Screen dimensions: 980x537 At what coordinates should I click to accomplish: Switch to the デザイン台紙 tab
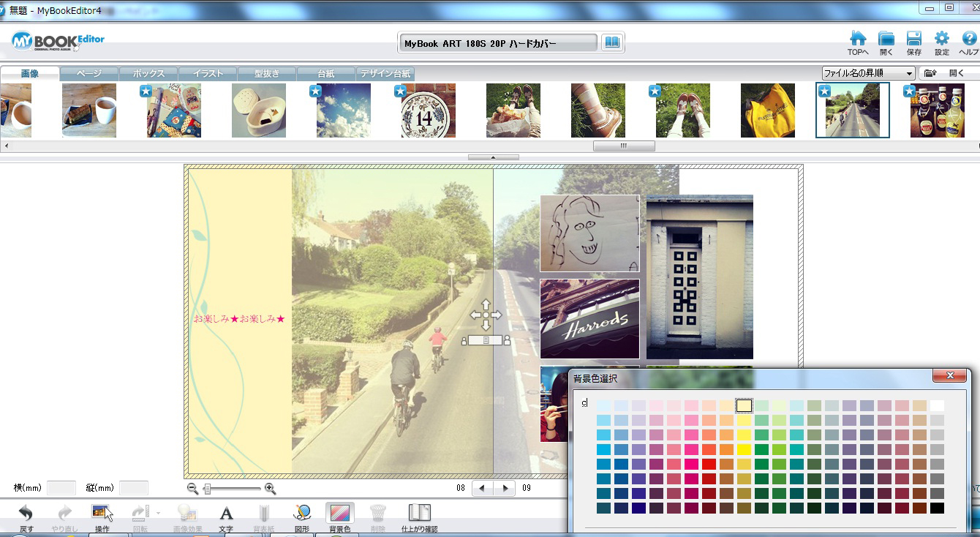click(385, 74)
